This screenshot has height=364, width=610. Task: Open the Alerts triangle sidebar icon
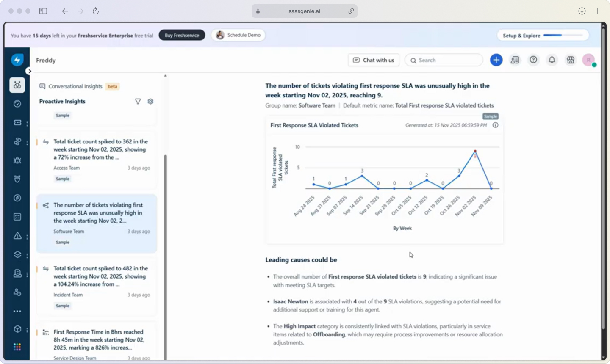[17, 236]
